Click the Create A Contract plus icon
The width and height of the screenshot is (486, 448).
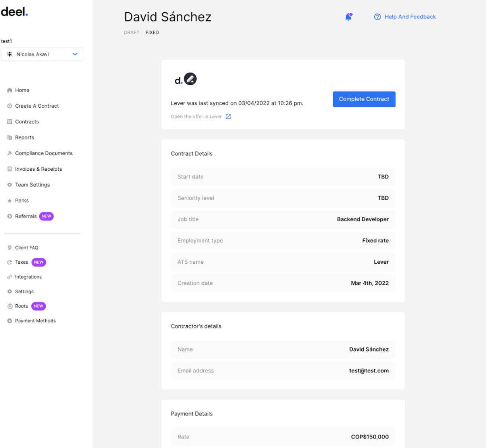click(10, 106)
